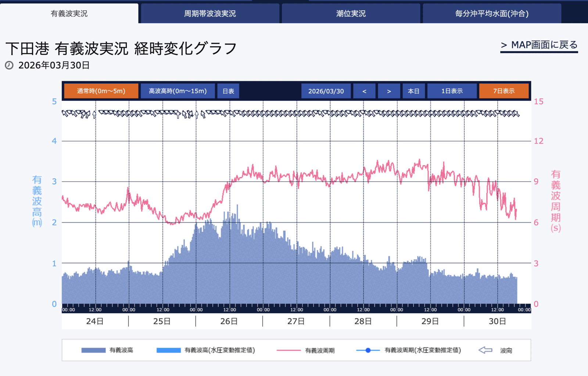The height and width of the screenshot is (376, 588).
Task: Open the 日表 daily table button
Action: [228, 91]
